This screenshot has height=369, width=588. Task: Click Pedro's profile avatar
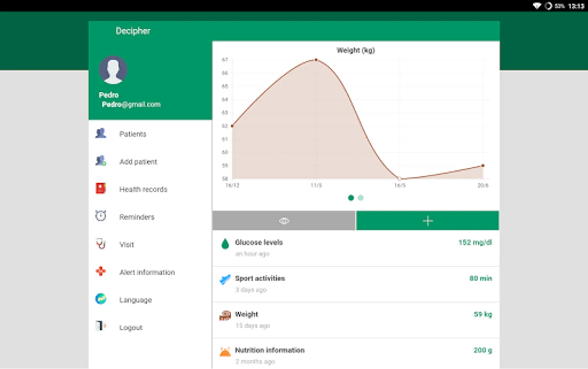(113, 70)
